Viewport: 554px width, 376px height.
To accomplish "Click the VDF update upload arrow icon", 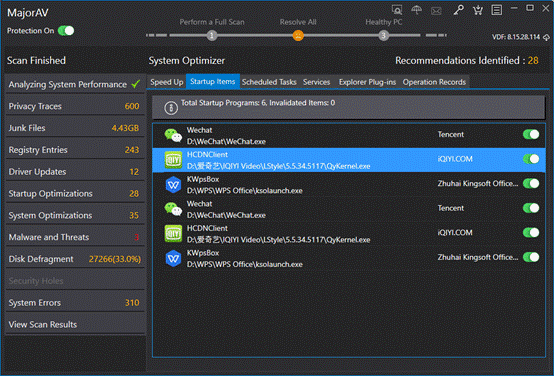I will (x=546, y=37).
